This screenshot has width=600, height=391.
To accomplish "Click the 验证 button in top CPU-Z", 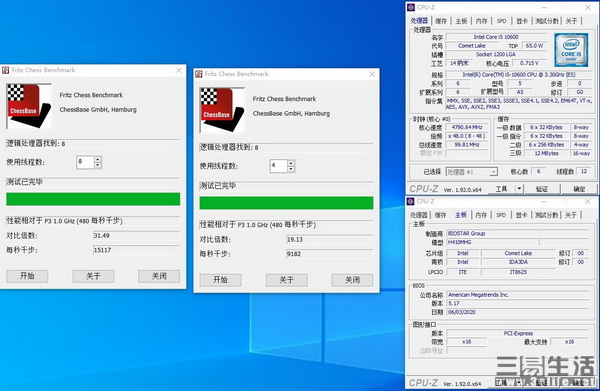I will (542, 189).
